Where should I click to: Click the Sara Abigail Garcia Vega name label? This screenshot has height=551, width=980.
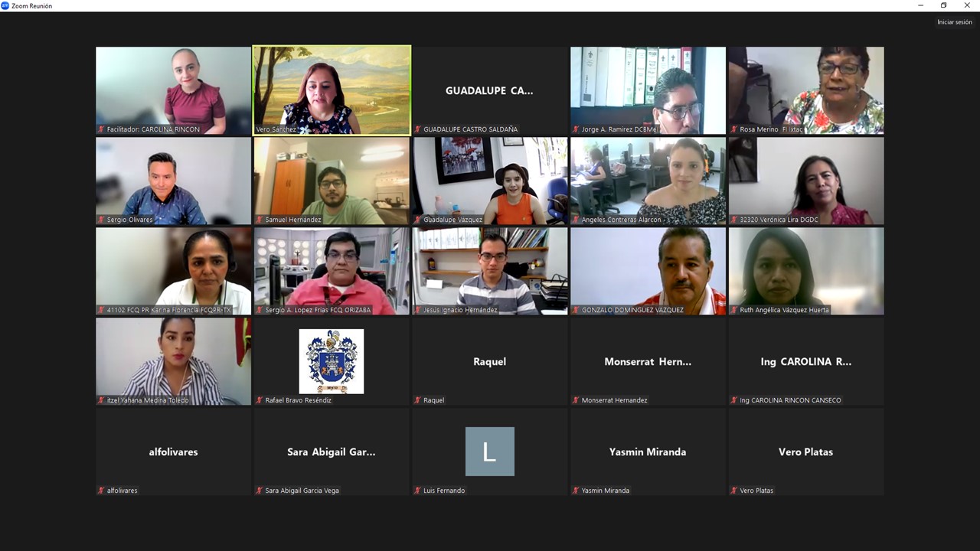tap(302, 491)
